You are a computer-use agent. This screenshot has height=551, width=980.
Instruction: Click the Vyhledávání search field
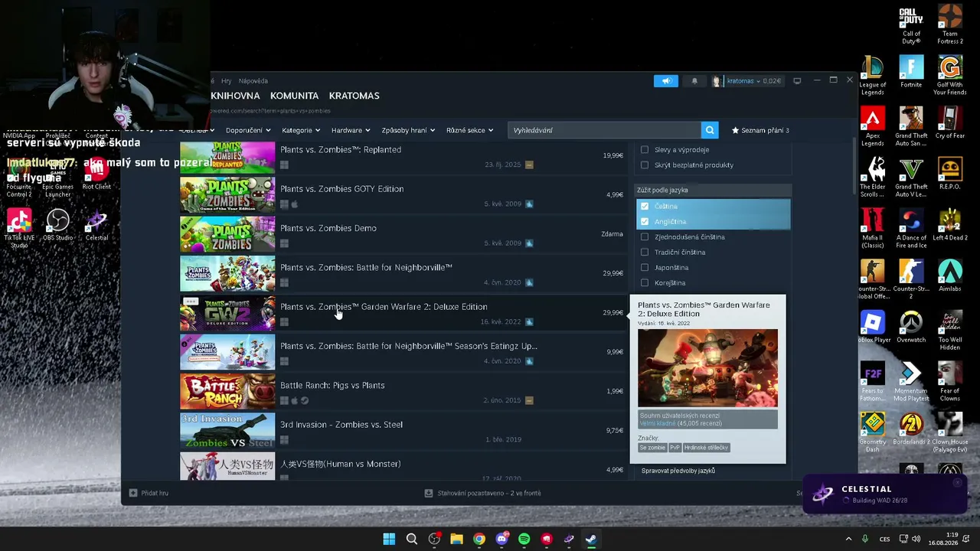pyautogui.click(x=604, y=130)
